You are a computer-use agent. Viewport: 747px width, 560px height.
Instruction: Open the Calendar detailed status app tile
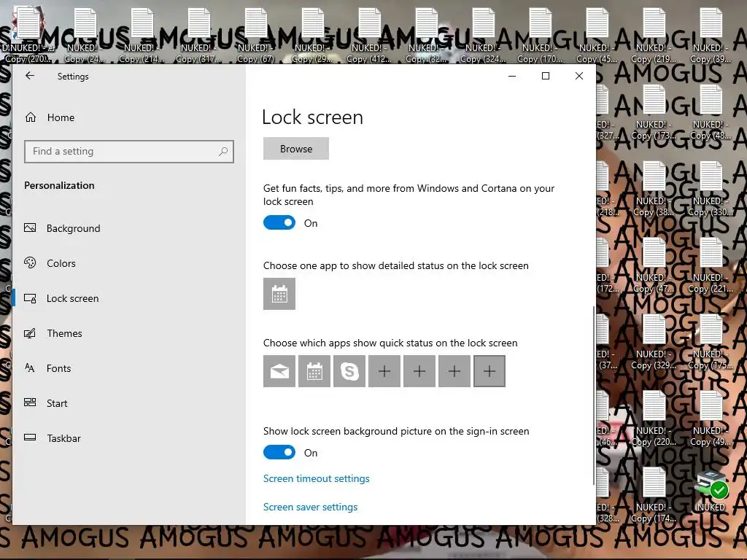[x=279, y=294]
